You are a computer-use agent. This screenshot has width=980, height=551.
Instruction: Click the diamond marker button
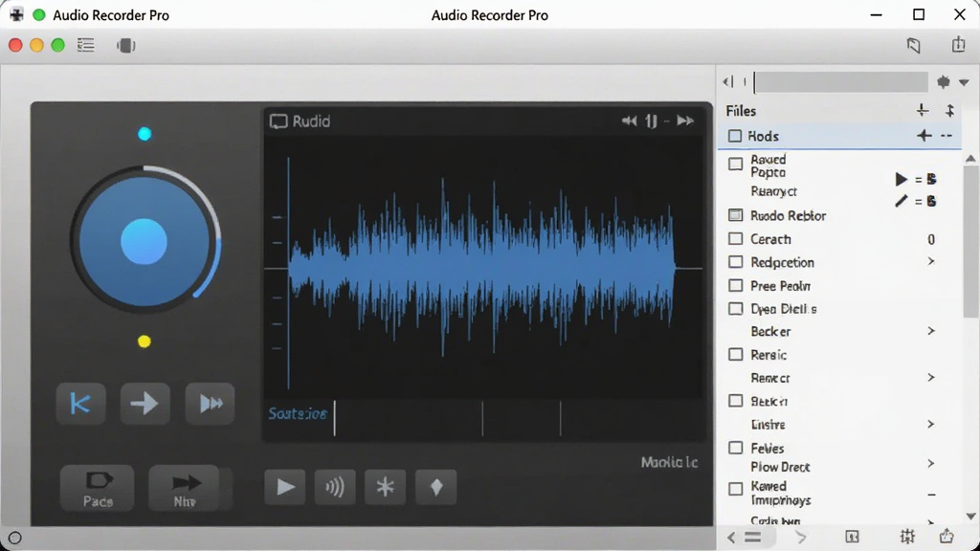[x=436, y=487]
